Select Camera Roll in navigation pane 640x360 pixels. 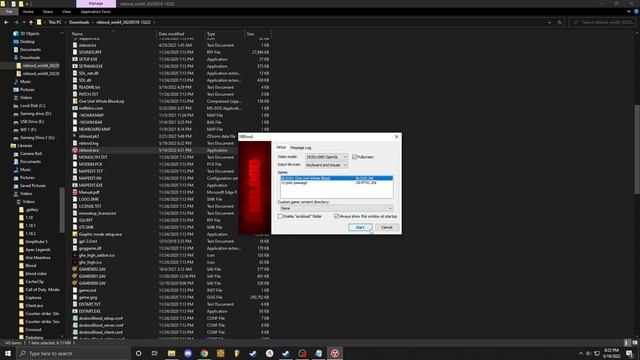[31, 154]
